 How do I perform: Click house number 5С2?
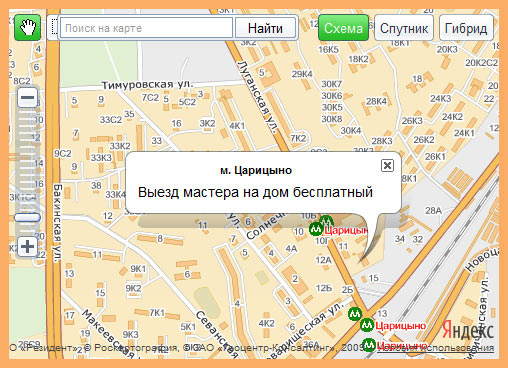pyautogui.click(x=187, y=102)
